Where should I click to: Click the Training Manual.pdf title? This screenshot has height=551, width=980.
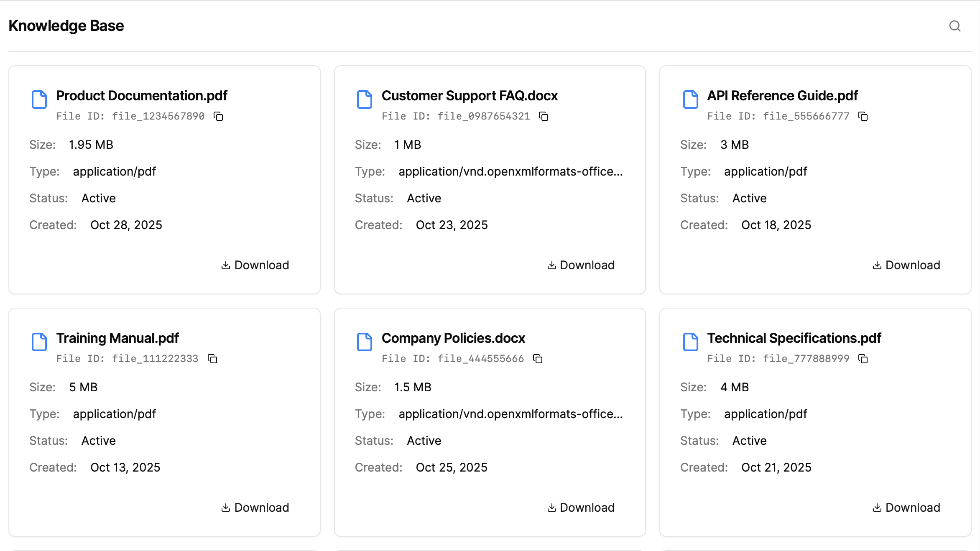click(117, 338)
